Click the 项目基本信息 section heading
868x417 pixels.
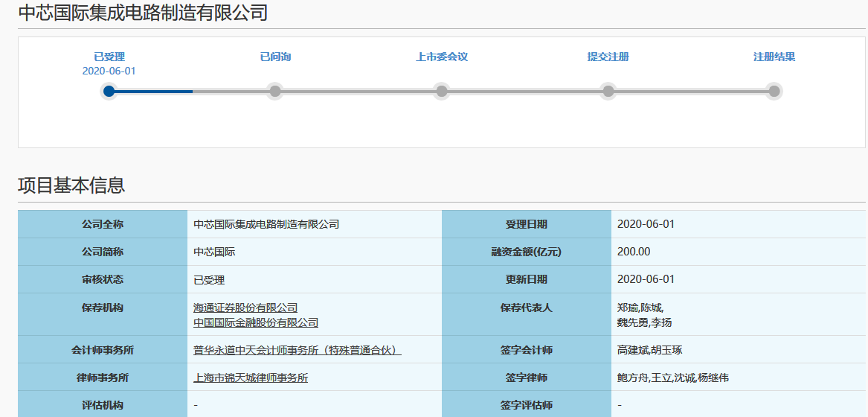click(x=71, y=185)
